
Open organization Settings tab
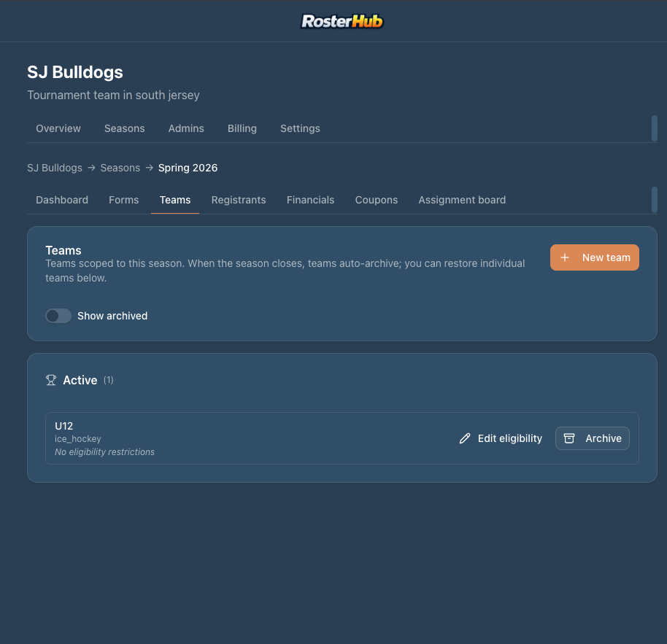pyautogui.click(x=301, y=128)
